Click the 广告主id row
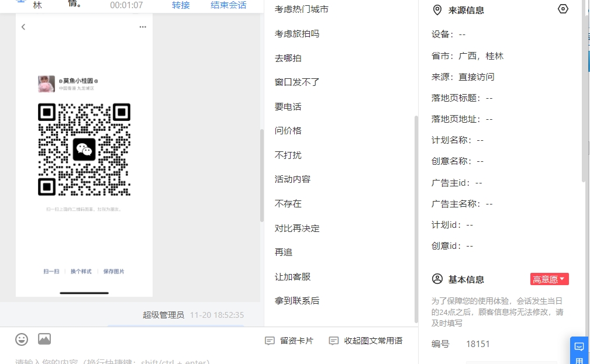This screenshot has height=364, width=590. tap(457, 183)
